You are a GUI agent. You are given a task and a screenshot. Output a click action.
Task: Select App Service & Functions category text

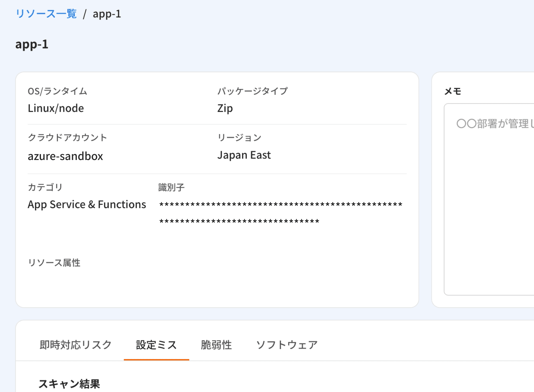click(x=87, y=204)
